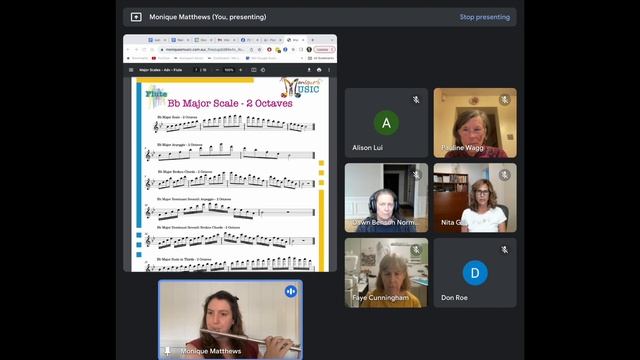The width and height of the screenshot is (640, 360).
Task: Click the PDF zoom in plus button
Action: coord(240,70)
